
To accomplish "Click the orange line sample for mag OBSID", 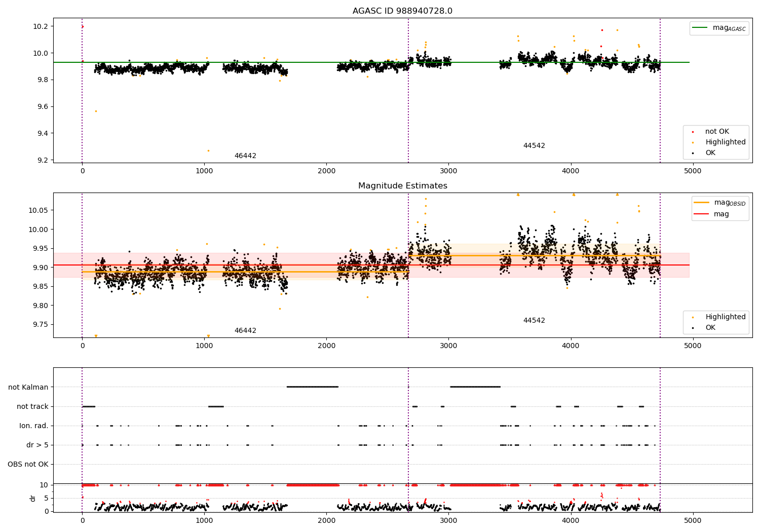I will point(702,203).
